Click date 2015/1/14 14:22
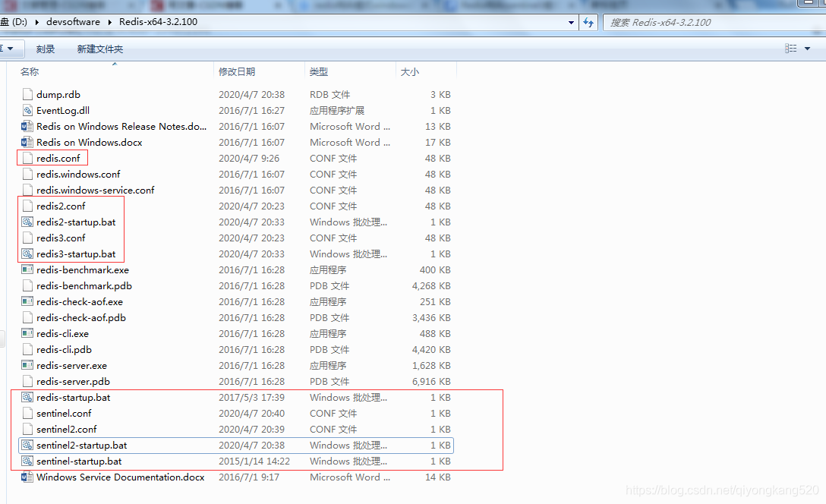The height and width of the screenshot is (504, 826). pos(254,461)
